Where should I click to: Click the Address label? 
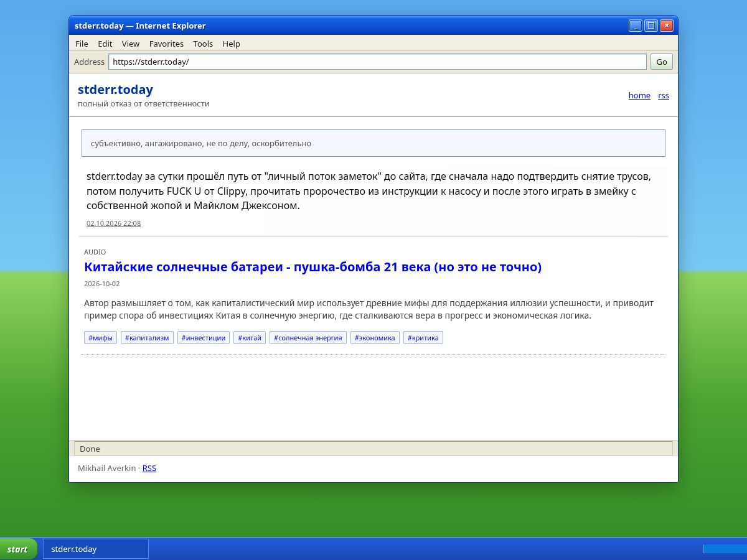pos(89,62)
